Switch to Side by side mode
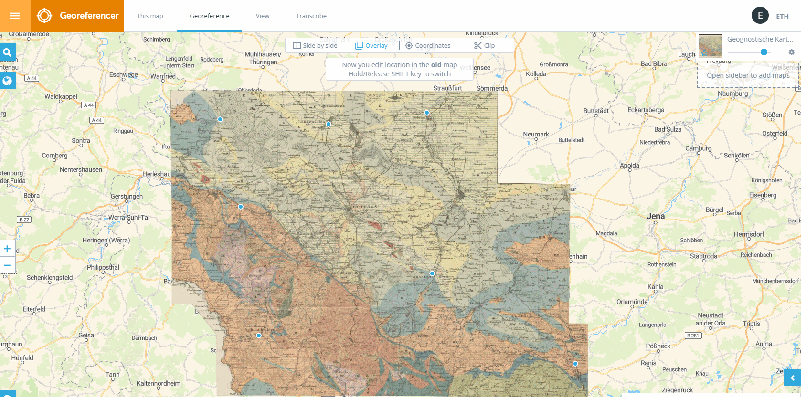Image resolution: width=801 pixels, height=397 pixels. click(x=315, y=45)
